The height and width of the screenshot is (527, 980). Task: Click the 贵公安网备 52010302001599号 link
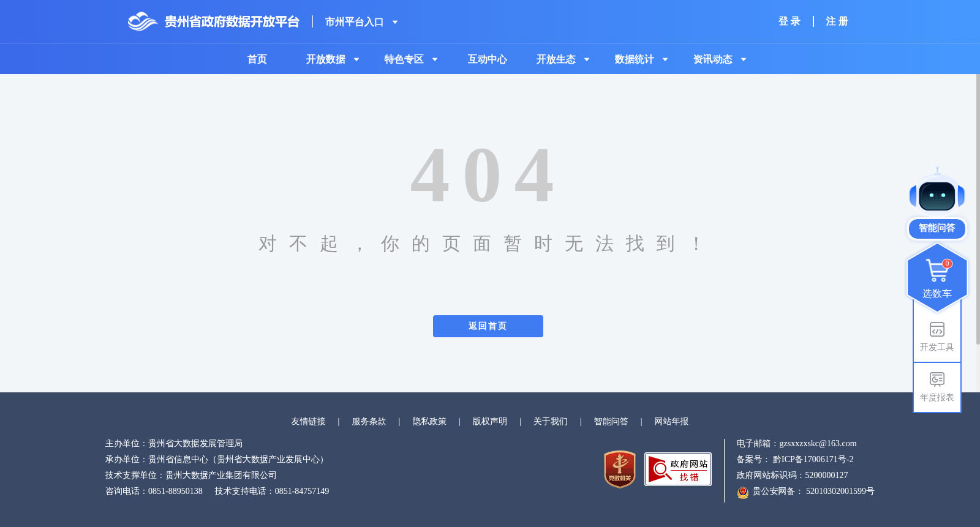(813, 491)
